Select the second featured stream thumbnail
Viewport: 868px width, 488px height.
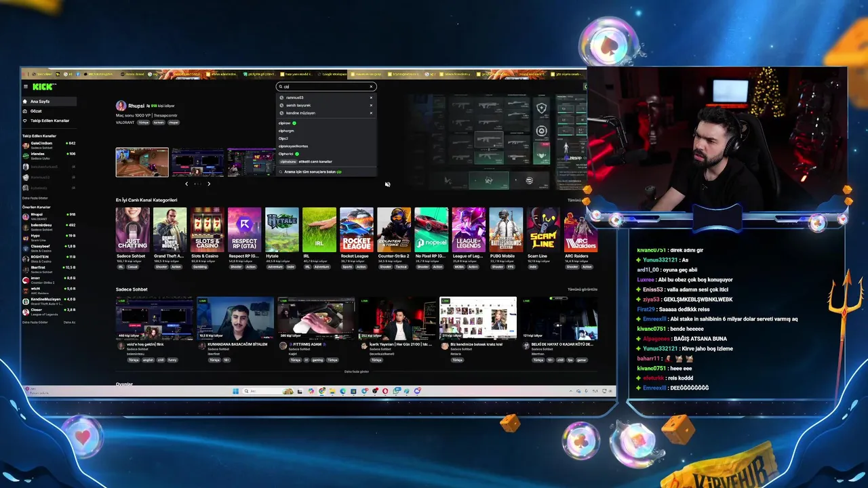(x=197, y=163)
